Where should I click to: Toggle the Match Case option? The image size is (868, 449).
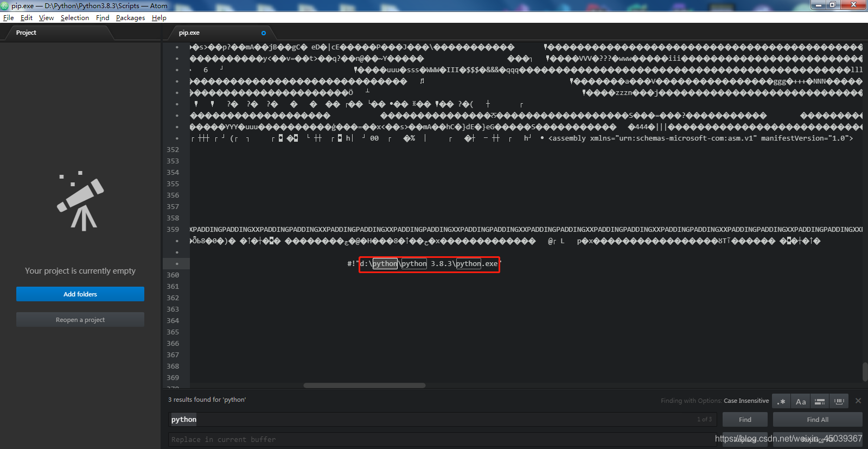(x=801, y=401)
